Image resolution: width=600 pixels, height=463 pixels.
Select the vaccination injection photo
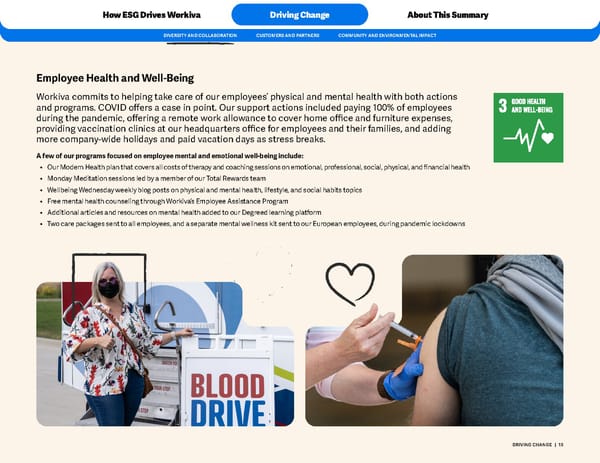click(434, 340)
